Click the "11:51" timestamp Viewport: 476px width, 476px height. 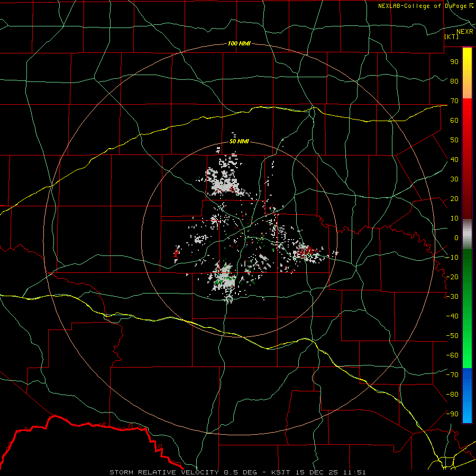click(354, 472)
